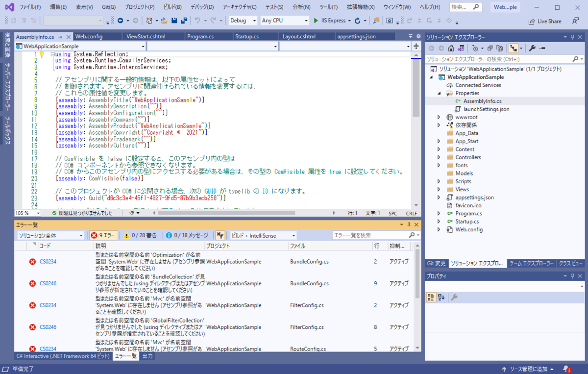Toggle Alphabetical sort in Properties panel

(441, 297)
